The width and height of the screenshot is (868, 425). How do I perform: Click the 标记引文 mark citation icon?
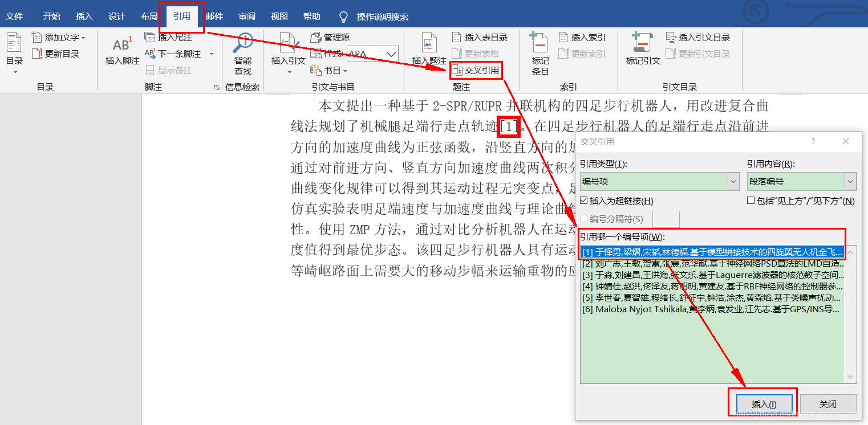[x=643, y=44]
